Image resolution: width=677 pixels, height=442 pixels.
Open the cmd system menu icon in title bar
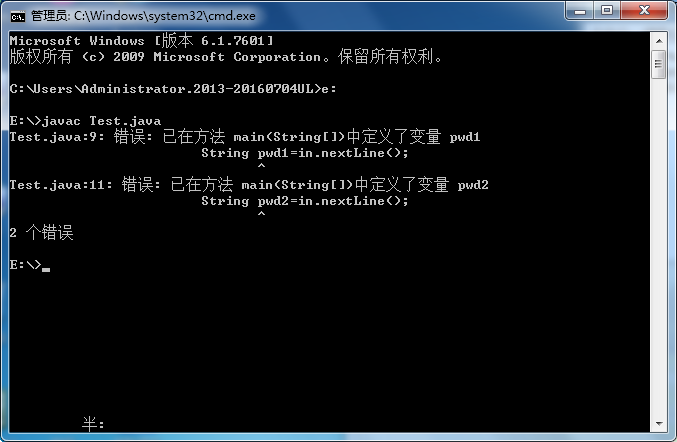click(17, 16)
